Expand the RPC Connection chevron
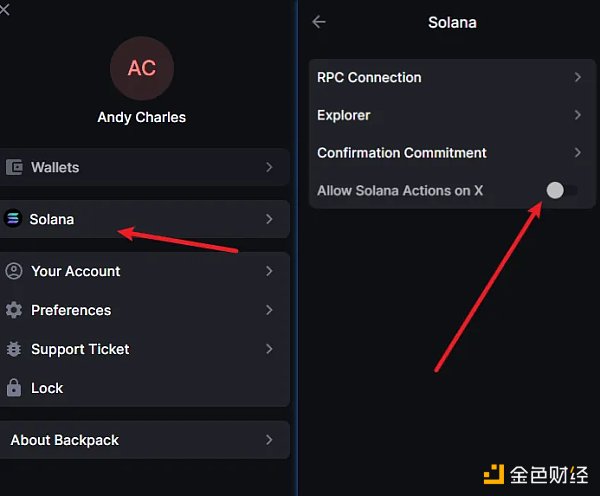 (x=578, y=77)
